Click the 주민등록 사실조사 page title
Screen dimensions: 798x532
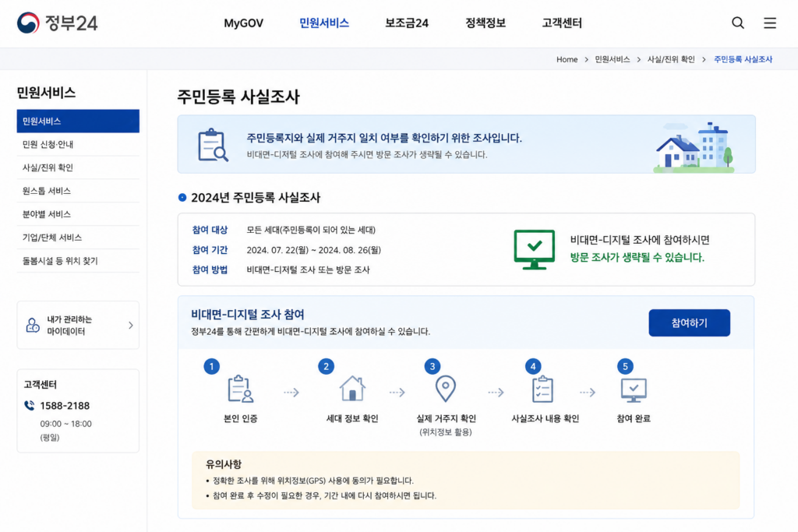238,96
